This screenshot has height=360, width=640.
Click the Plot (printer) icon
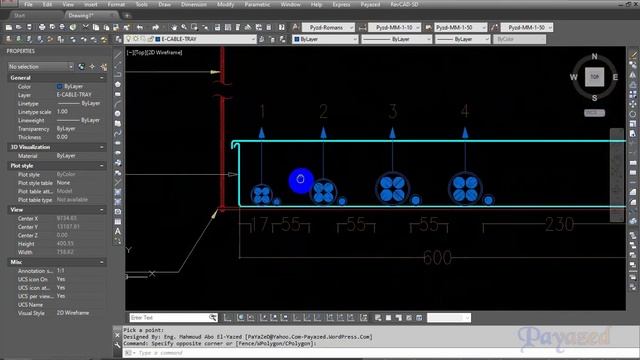click(x=42, y=27)
